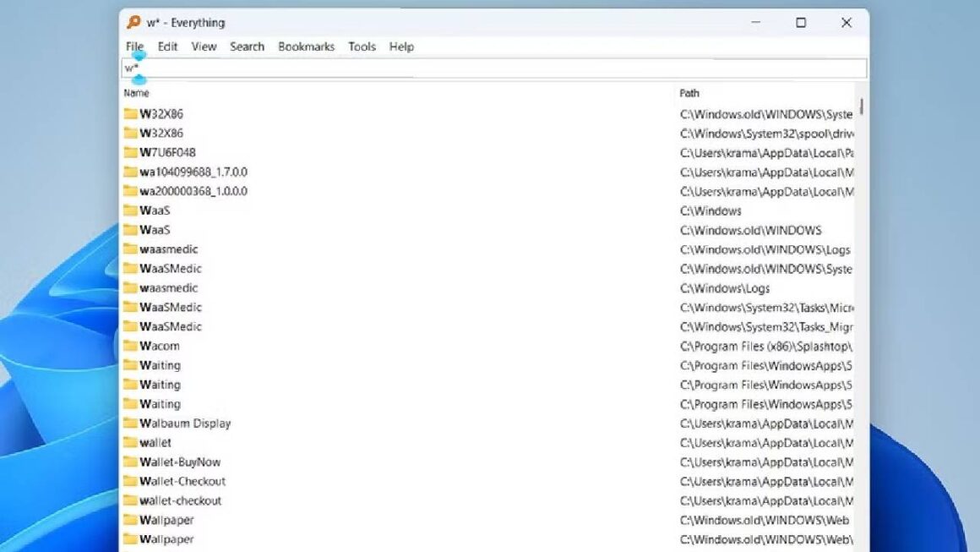The height and width of the screenshot is (552, 980).
Task: Select the lowercase wallet-checkout folder icon
Action: tap(130, 500)
